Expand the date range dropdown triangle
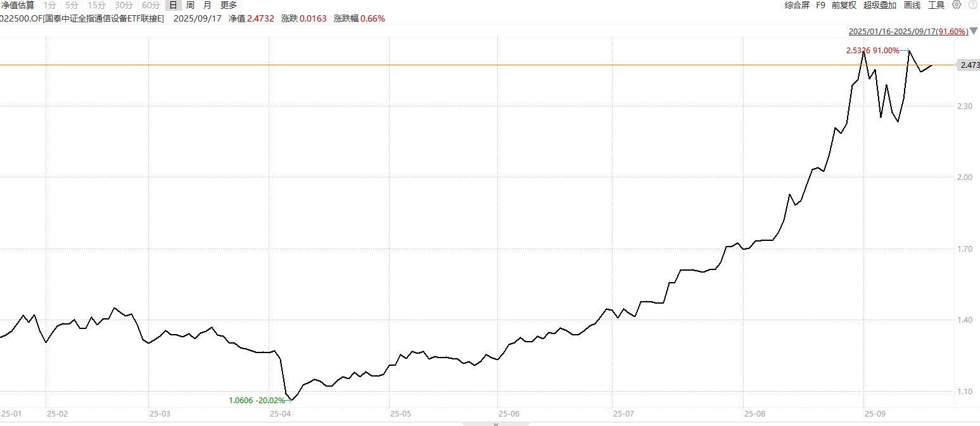The width and height of the screenshot is (980, 426). pyautogui.click(x=974, y=31)
